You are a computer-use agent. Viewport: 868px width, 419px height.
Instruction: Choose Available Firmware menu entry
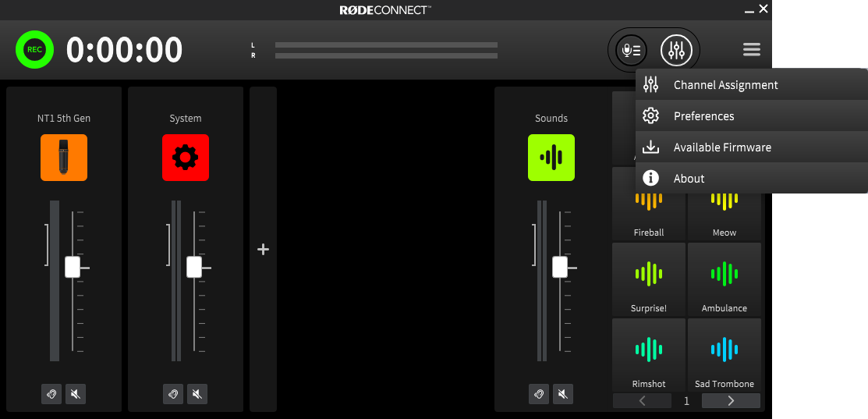click(751, 147)
